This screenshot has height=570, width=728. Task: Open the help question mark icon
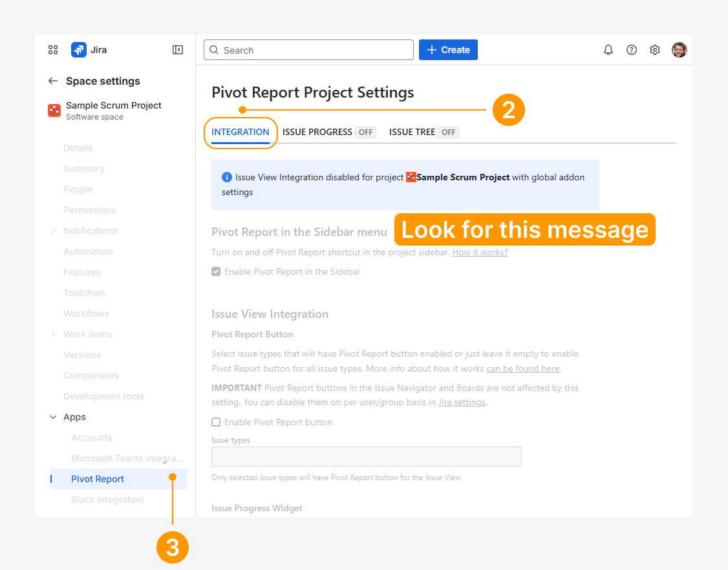(632, 50)
